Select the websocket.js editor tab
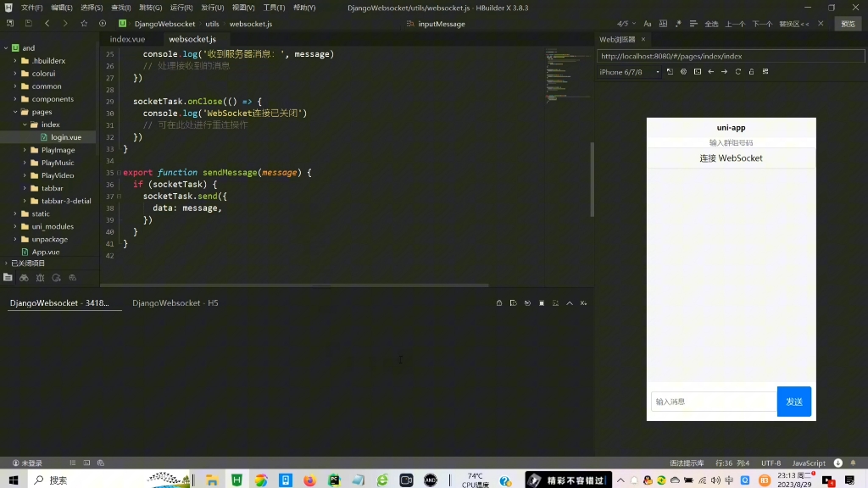This screenshot has height=488, width=868. click(x=192, y=39)
